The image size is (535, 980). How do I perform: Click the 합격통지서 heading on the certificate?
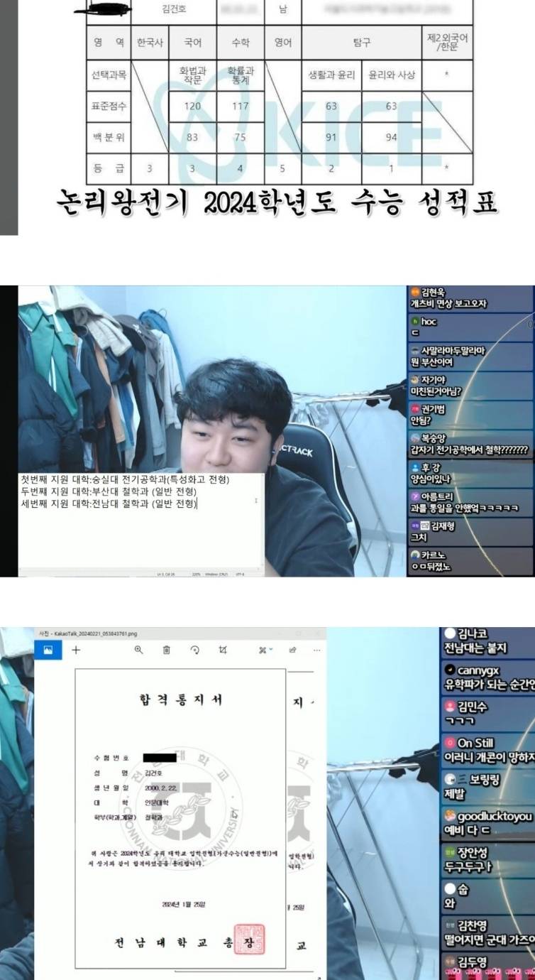coord(180,699)
